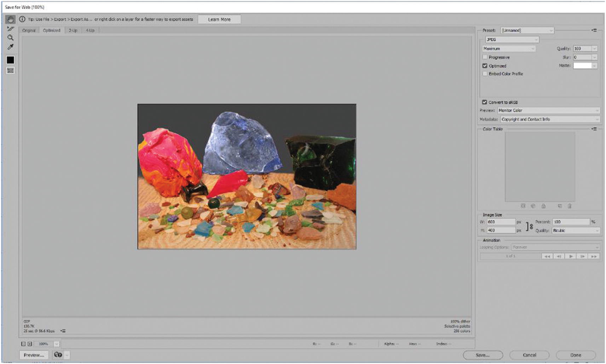The height and width of the screenshot is (364, 606).
Task: Click the Learn More button
Action: pos(219,19)
